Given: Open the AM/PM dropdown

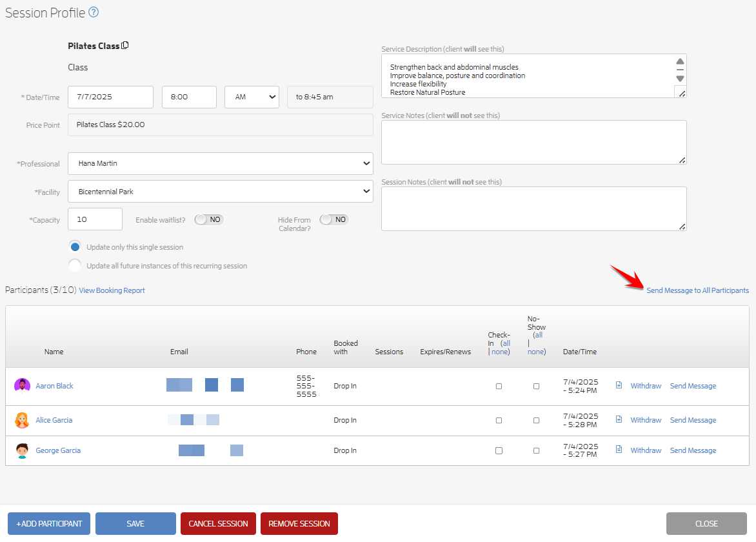Looking at the screenshot, I should tap(252, 97).
